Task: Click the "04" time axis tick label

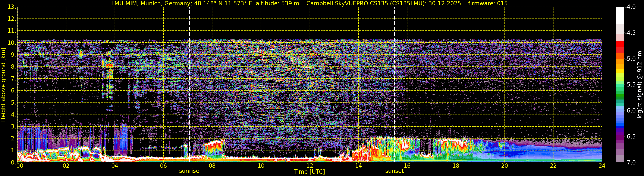Action: coord(115,166)
